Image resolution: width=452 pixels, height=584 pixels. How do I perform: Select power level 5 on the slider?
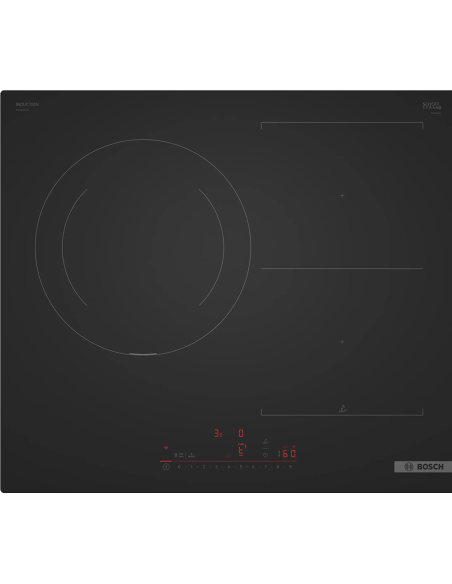pyautogui.click(x=241, y=467)
